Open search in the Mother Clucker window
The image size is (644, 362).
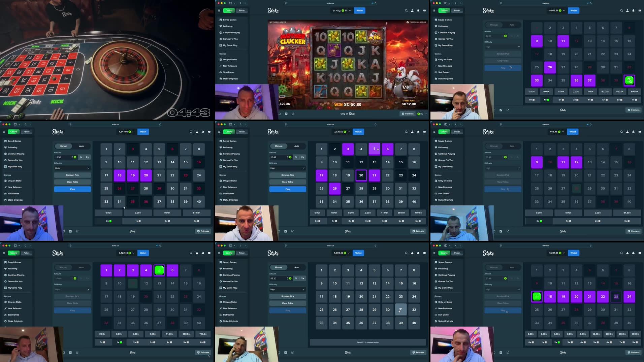click(406, 10)
